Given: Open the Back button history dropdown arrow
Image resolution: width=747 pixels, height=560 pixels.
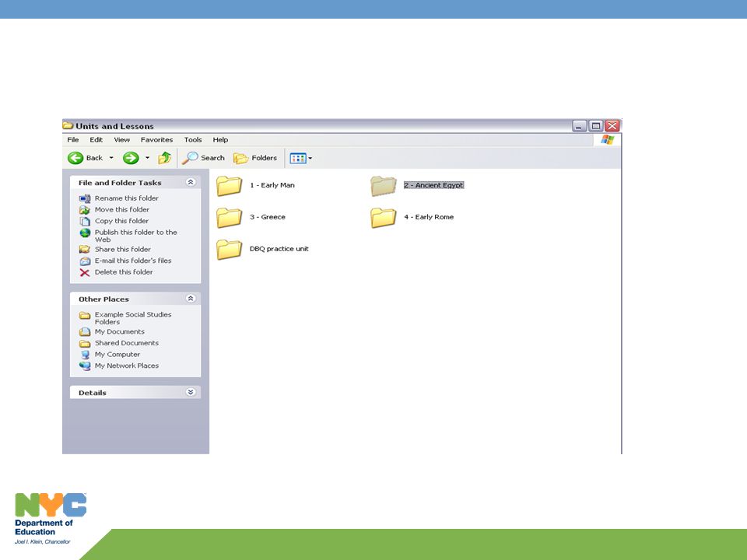Looking at the screenshot, I should click(x=111, y=158).
